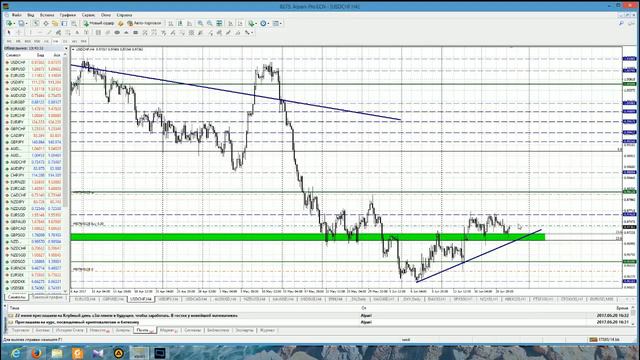
Task: Open the Profiles toolbar icon
Action: [21, 23]
